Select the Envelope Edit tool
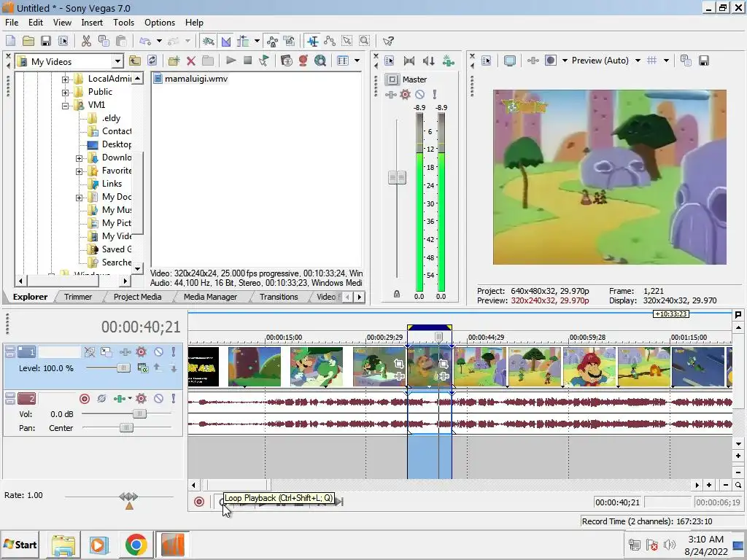This screenshot has height=560, width=747. (330, 41)
